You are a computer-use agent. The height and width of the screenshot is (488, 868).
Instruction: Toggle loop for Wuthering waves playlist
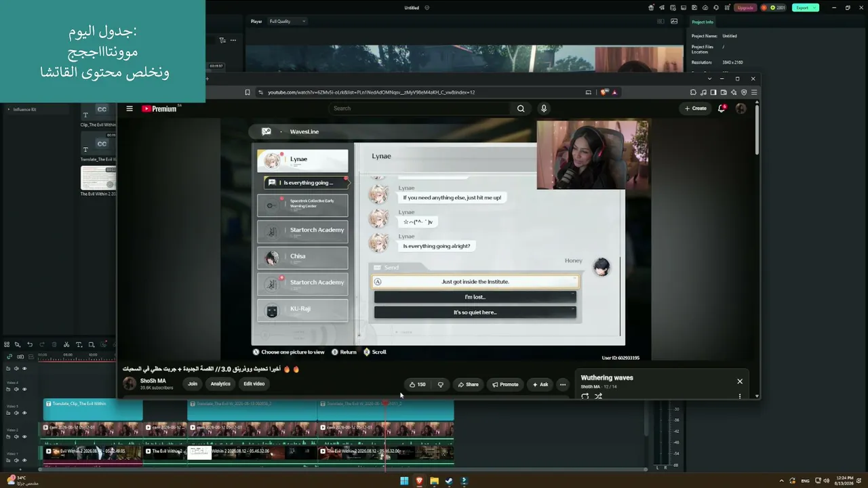(585, 396)
